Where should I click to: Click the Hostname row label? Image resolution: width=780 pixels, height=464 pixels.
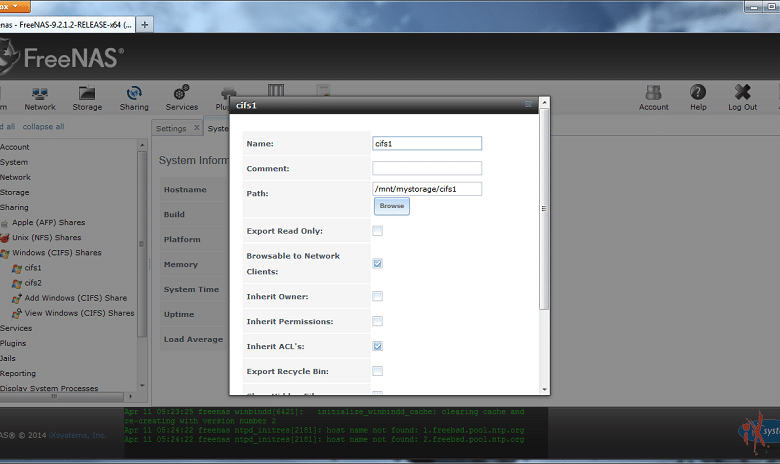pyautogui.click(x=185, y=189)
